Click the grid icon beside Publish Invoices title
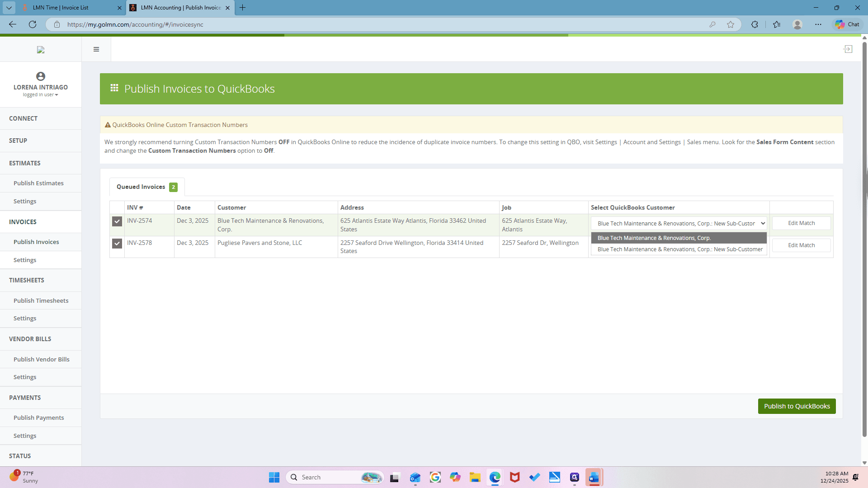Image resolution: width=868 pixels, height=488 pixels. click(114, 88)
